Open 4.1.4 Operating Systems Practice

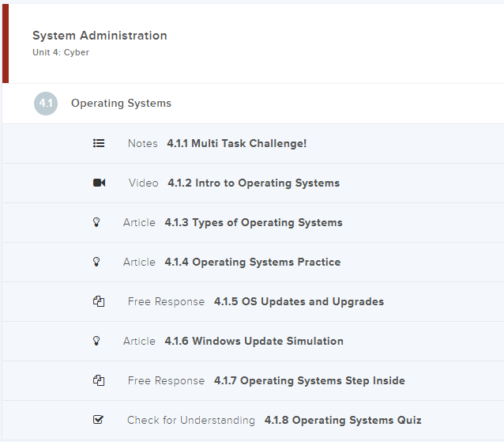click(x=252, y=262)
